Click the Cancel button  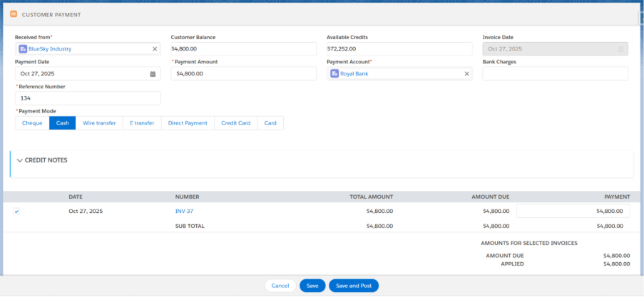[280, 286]
